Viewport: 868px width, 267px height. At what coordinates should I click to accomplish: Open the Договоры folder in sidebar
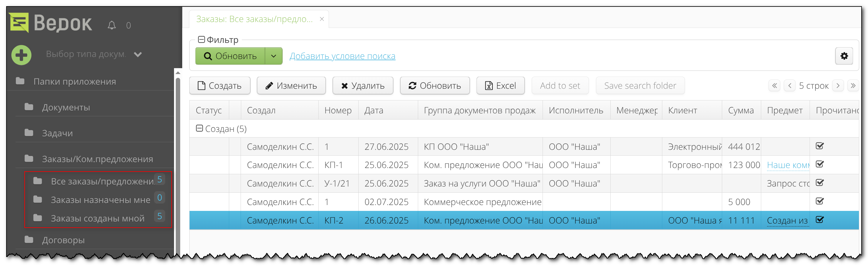coord(63,240)
